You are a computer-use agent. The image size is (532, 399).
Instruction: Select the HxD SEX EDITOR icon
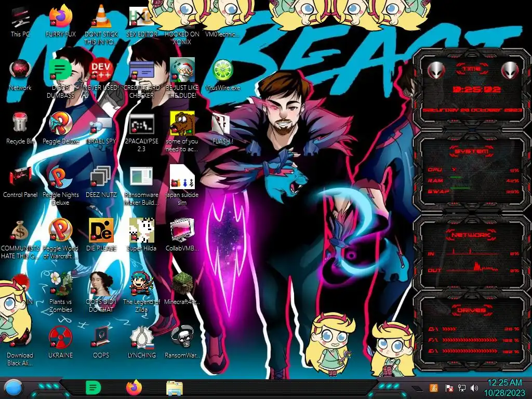point(141,22)
